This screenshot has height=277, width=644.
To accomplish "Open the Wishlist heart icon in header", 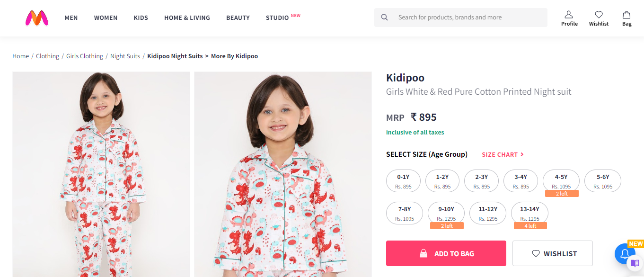I will coord(599,15).
